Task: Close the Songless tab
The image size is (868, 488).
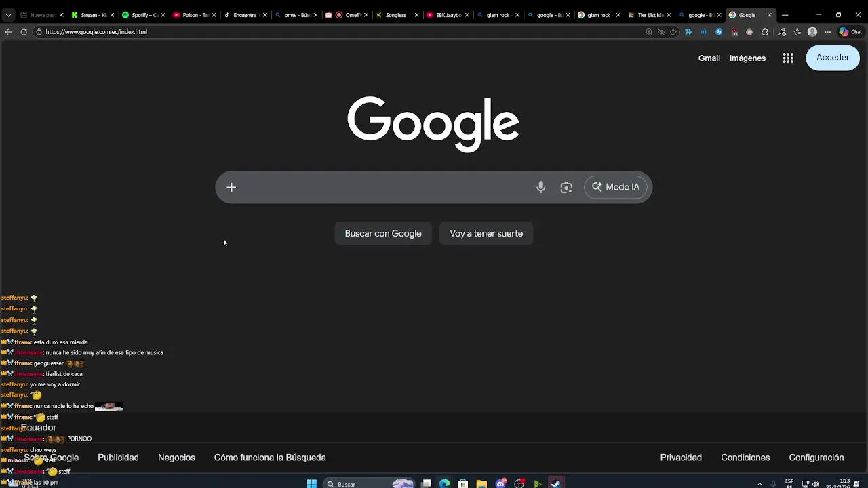Action: coord(416,15)
